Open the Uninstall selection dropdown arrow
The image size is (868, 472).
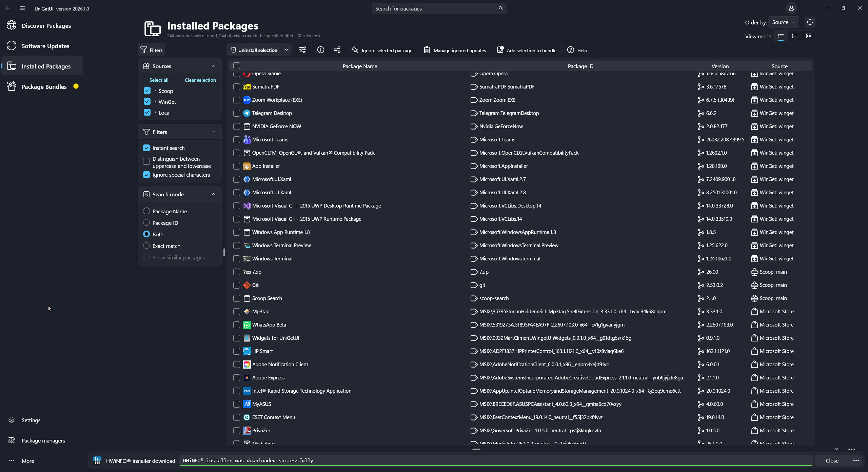point(287,50)
